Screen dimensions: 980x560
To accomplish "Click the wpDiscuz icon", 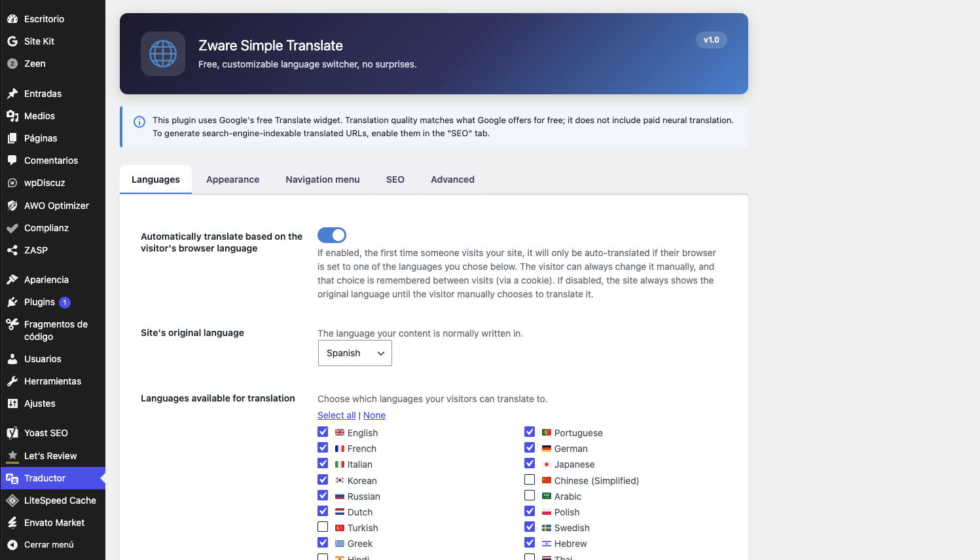I will click(12, 183).
